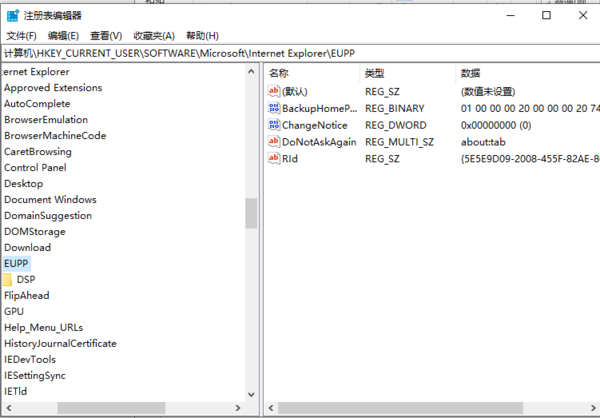Image resolution: width=600 pixels, height=418 pixels.
Task: Click the registry path address bar
Action: pyautogui.click(x=300, y=53)
